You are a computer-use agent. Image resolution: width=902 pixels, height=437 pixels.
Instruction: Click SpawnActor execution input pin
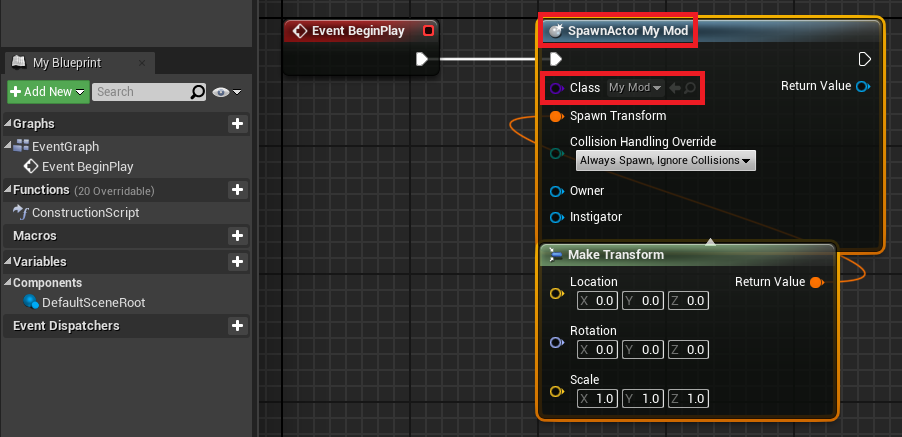pos(556,59)
